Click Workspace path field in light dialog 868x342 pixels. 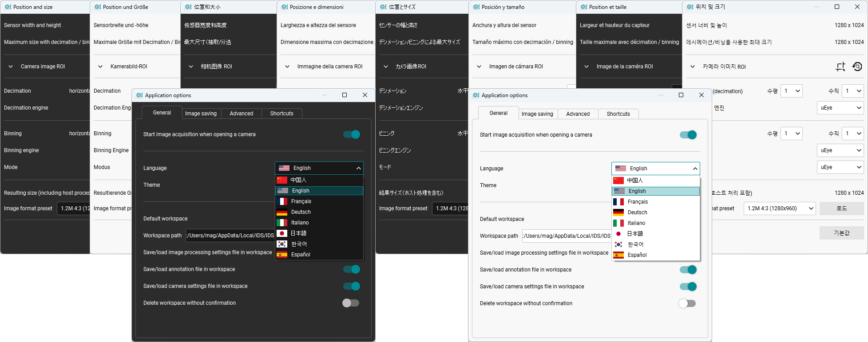point(567,236)
